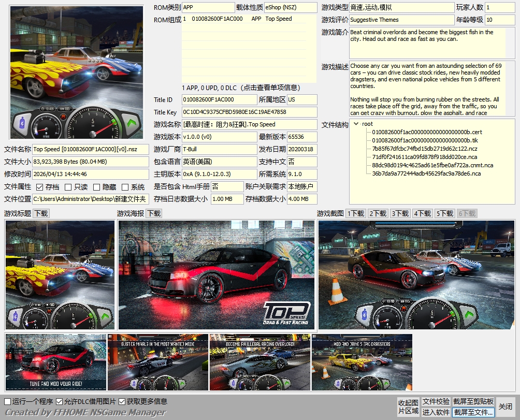Screen dimensions: 520x420
Task: Enable the 运行一个程序 checkbox
Action: [8, 402]
